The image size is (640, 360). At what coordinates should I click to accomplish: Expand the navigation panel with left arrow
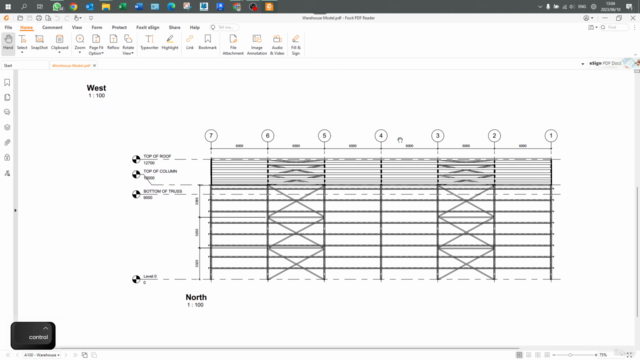(16, 211)
